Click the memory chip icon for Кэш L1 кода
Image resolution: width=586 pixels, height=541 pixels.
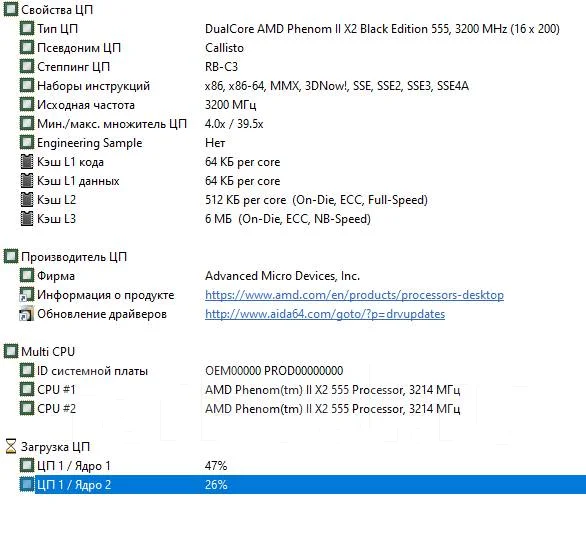27,162
